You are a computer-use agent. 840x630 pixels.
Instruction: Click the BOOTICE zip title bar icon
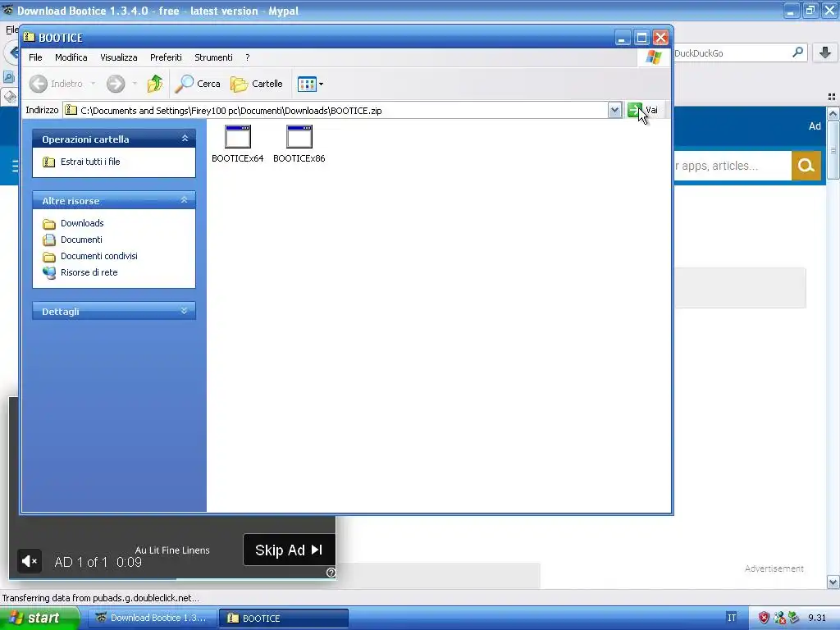[30, 37]
